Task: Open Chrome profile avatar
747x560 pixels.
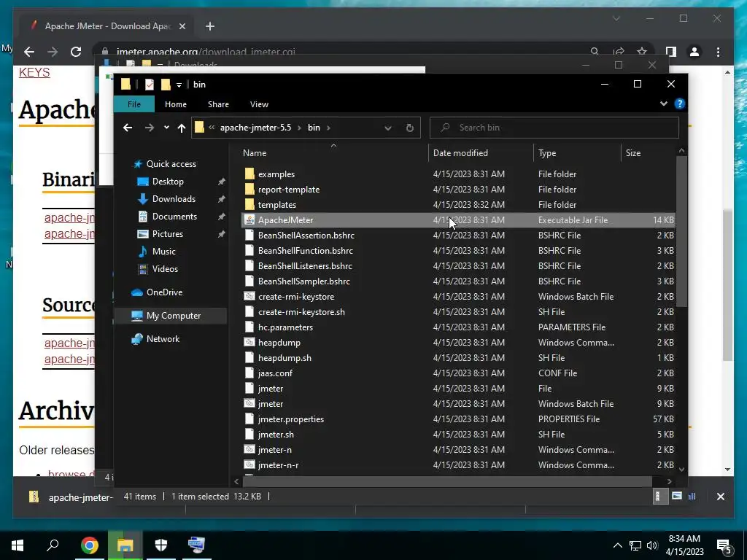Action: pyautogui.click(x=694, y=52)
